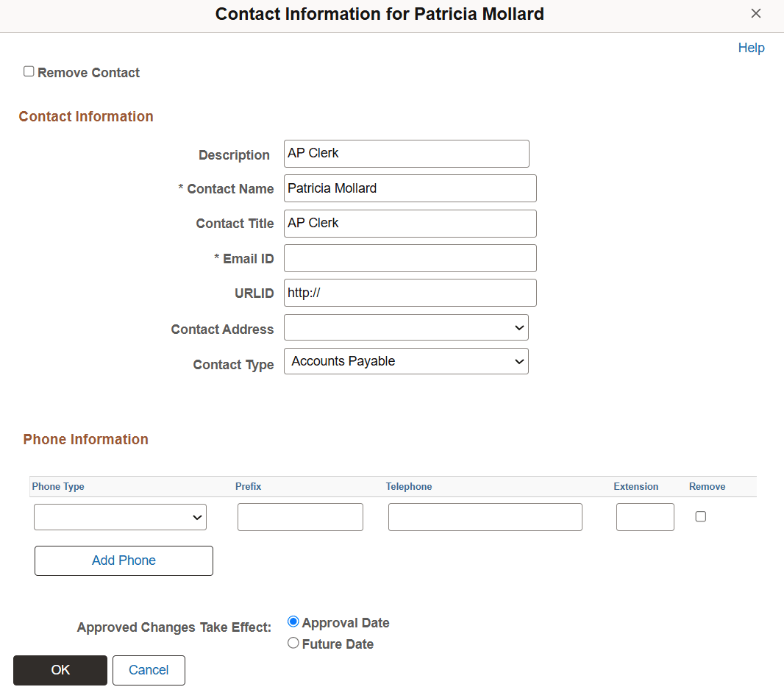The width and height of the screenshot is (784, 698).
Task: Click the Prefix field under Phone Information
Action: pos(300,516)
